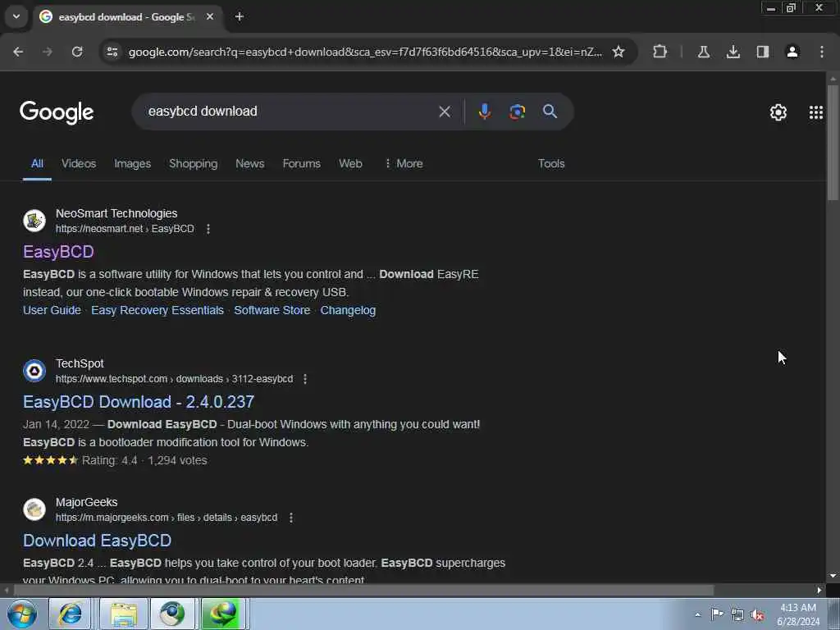Show browser downloads icon

pos(733,52)
